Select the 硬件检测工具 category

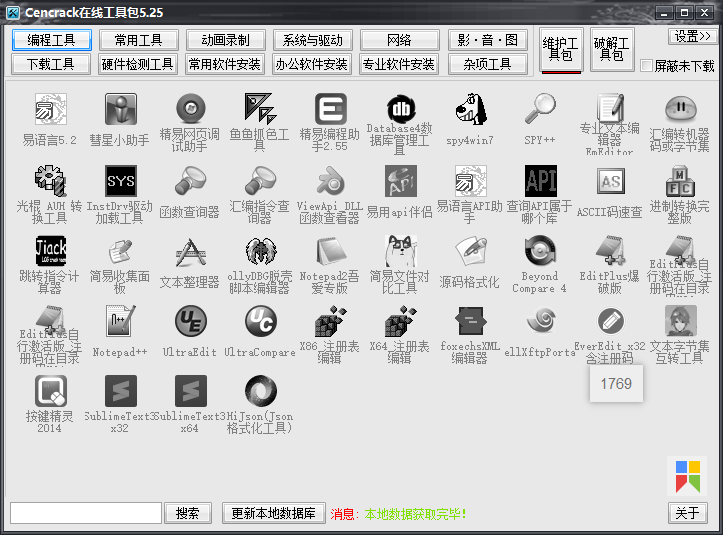pyautogui.click(x=138, y=64)
